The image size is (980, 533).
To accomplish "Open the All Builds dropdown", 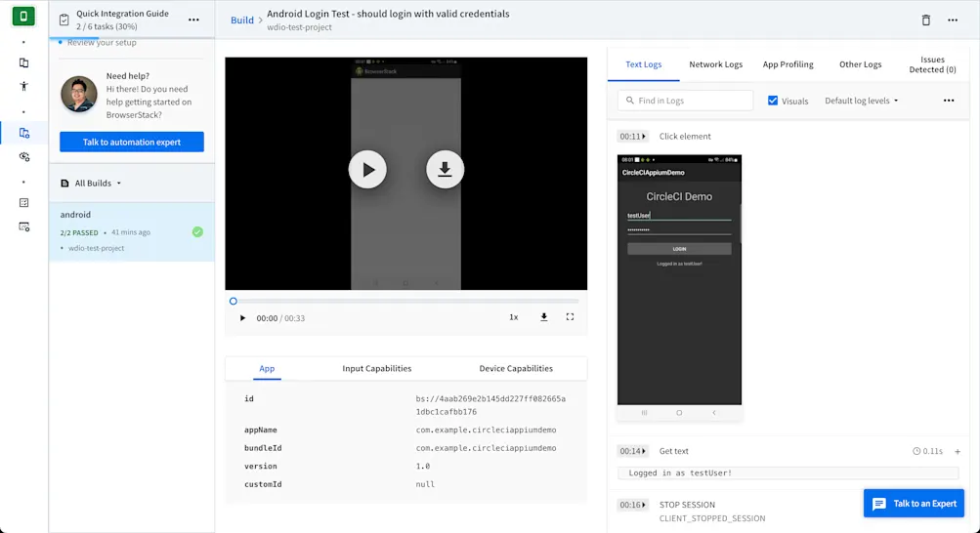I will coord(91,183).
